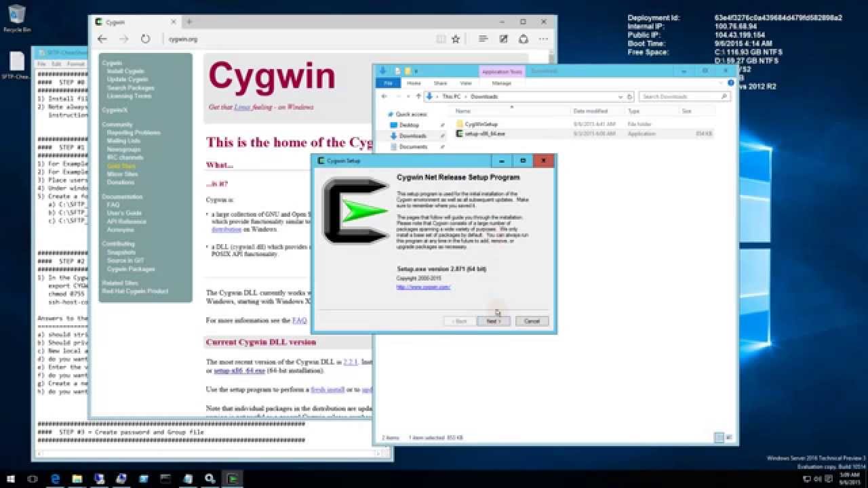This screenshot has height=488, width=868.
Task: Select Desktop in Explorer navigation pane
Action: coord(409,125)
